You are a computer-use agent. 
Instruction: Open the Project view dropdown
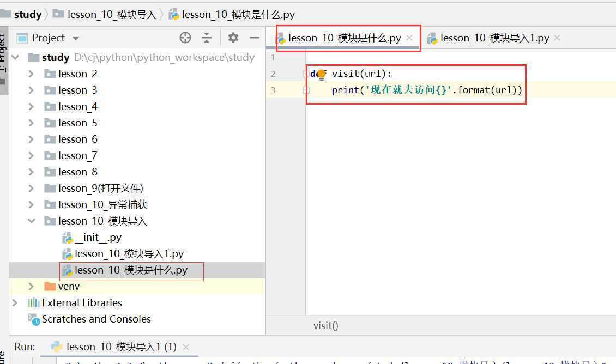point(76,38)
